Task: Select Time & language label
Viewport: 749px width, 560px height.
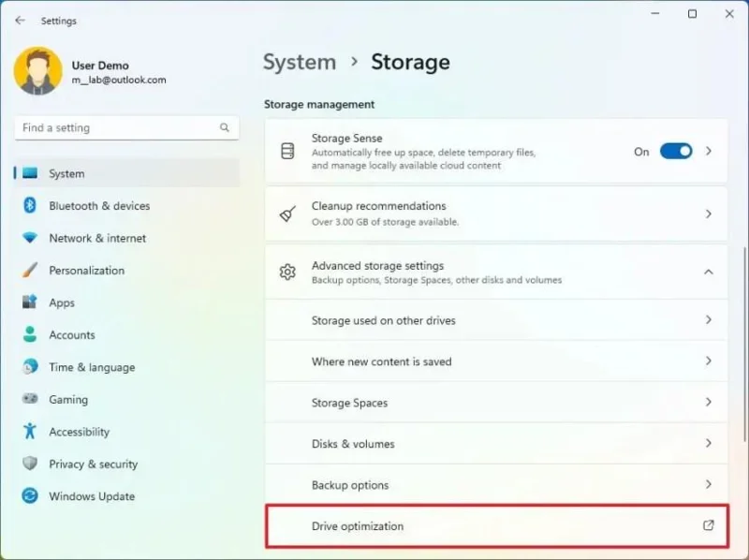Action: 92,367
